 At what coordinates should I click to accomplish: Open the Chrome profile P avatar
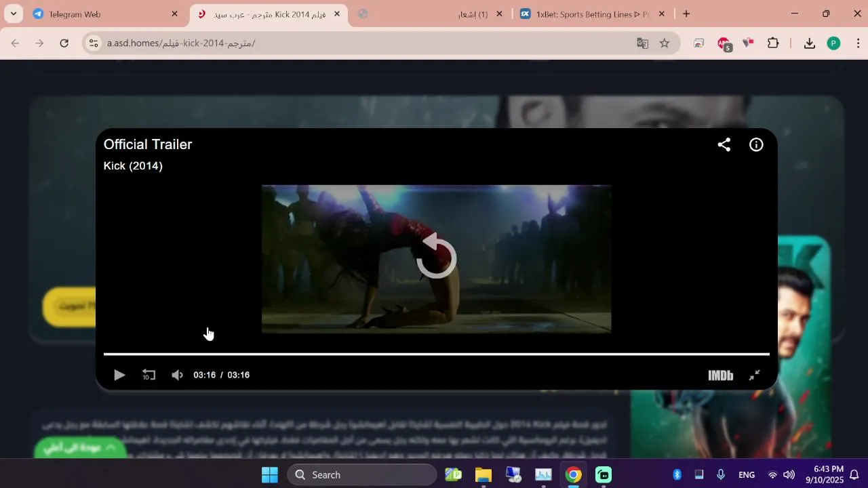pos(833,43)
